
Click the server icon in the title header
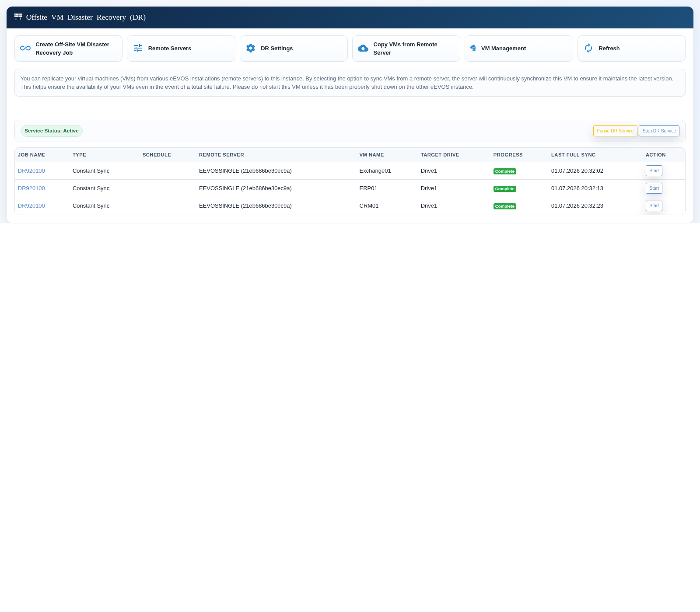(x=18, y=17)
